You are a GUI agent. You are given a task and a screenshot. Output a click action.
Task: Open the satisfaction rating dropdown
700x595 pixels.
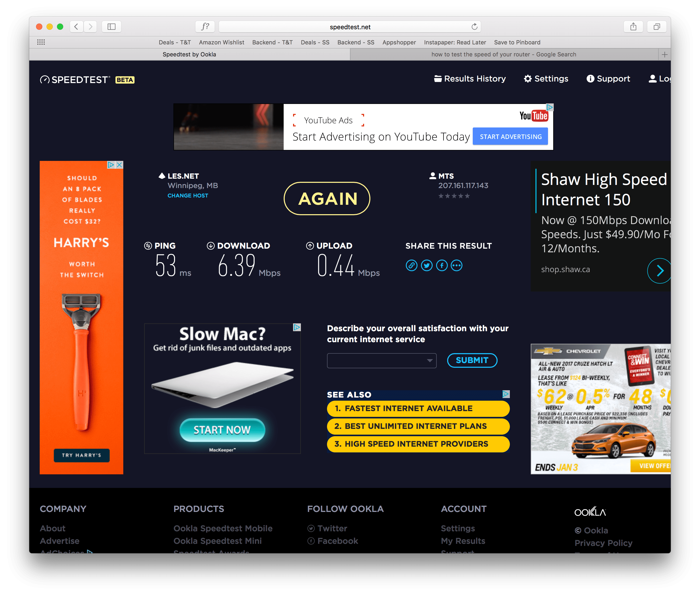pyautogui.click(x=382, y=360)
